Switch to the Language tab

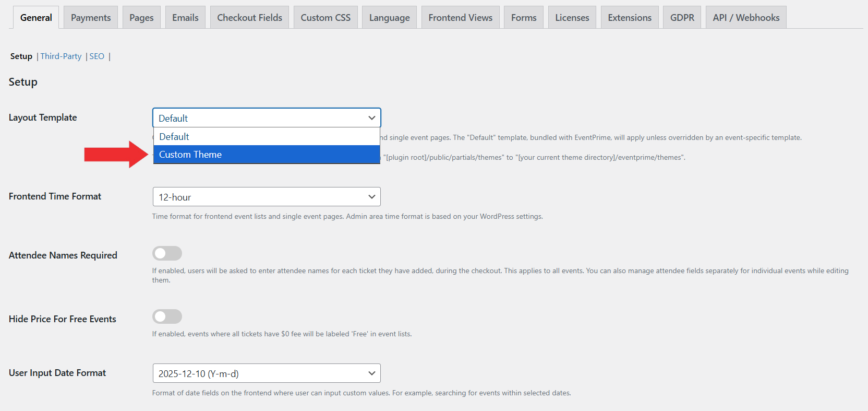389,18
